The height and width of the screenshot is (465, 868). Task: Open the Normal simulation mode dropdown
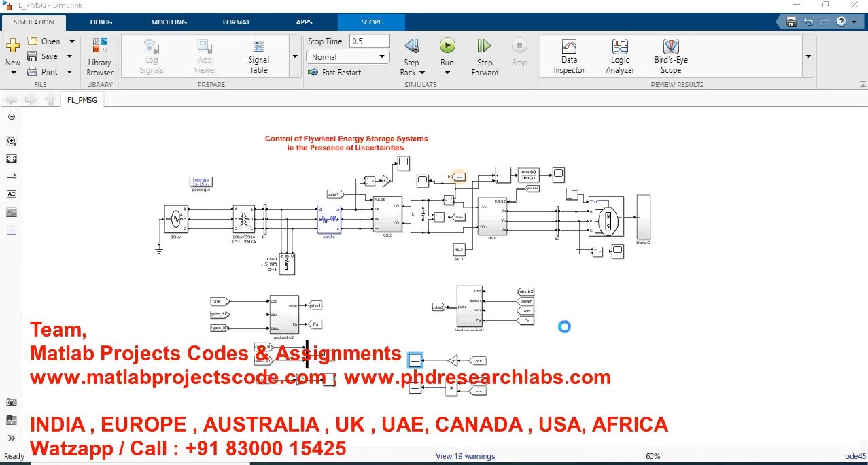tap(347, 57)
